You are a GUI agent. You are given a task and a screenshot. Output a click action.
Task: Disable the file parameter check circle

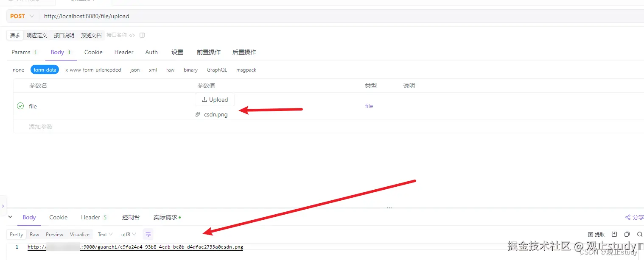coord(20,106)
